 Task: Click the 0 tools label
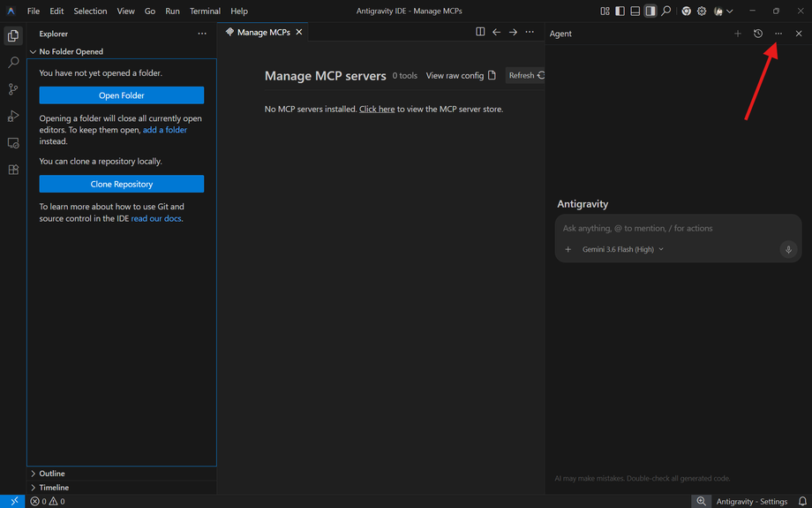[x=404, y=76]
